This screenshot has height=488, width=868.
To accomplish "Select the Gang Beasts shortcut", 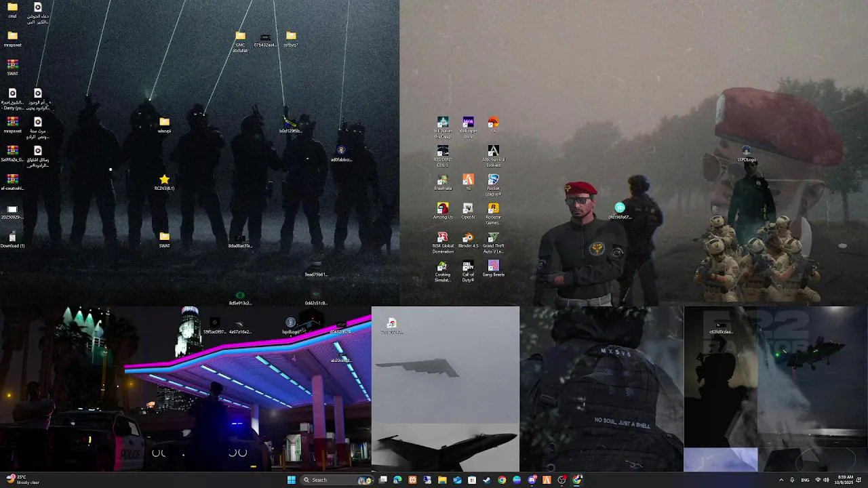I will click(494, 269).
